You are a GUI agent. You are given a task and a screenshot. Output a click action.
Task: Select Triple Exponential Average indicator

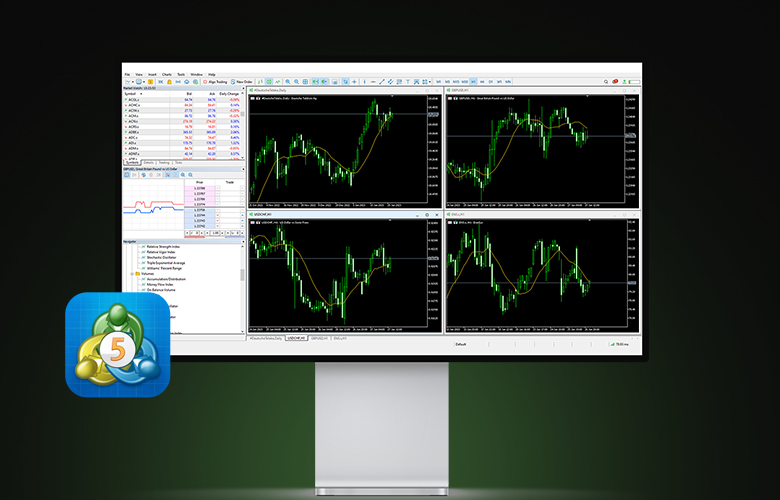point(166,263)
